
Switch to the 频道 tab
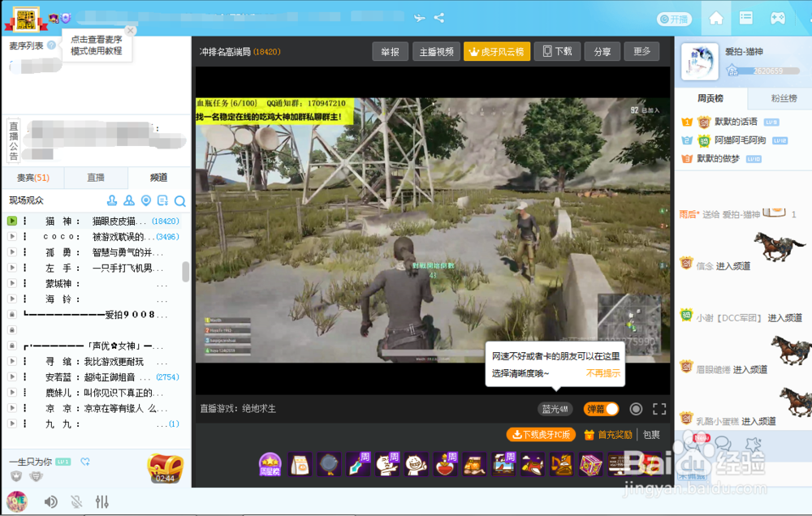click(x=159, y=178)
